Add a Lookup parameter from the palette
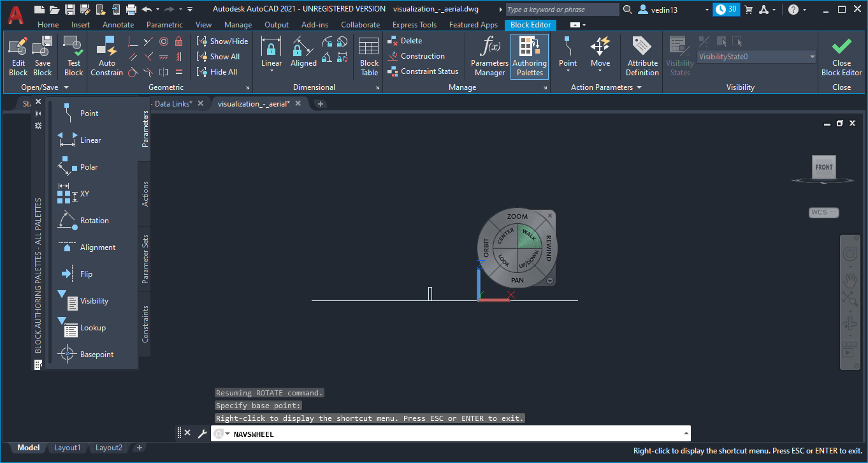Viewport: 868px width, 463px height. point(82,328)
